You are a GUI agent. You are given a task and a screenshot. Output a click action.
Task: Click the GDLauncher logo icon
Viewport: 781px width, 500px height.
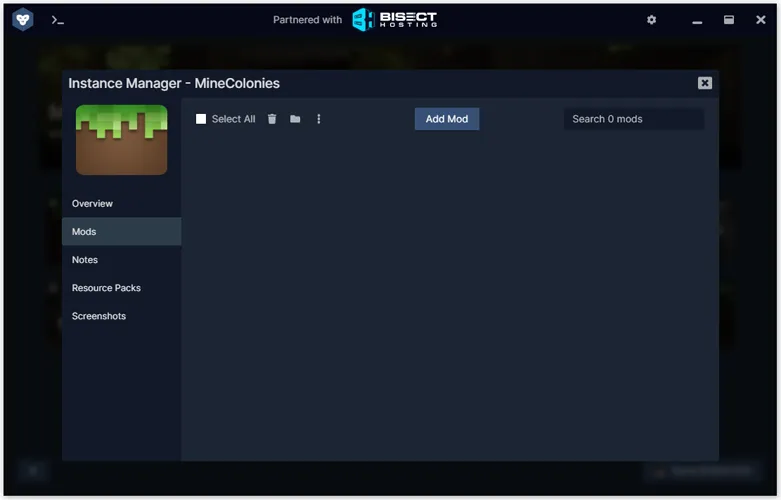[22, 20]
